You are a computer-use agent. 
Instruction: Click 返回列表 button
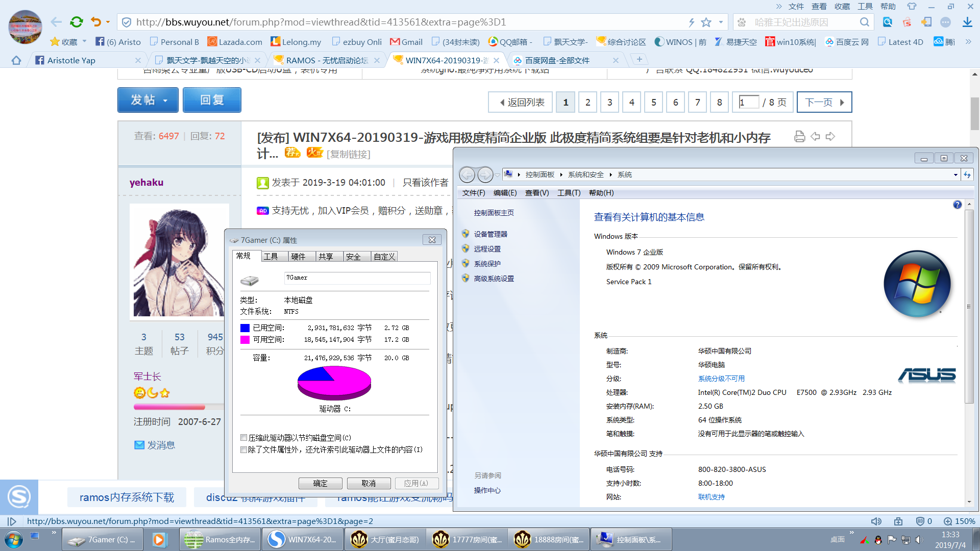(x=521, y=102)
